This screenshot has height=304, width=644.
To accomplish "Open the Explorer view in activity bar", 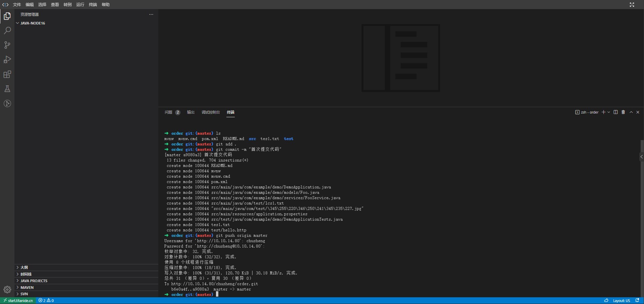I will click(x=7, y=16).
